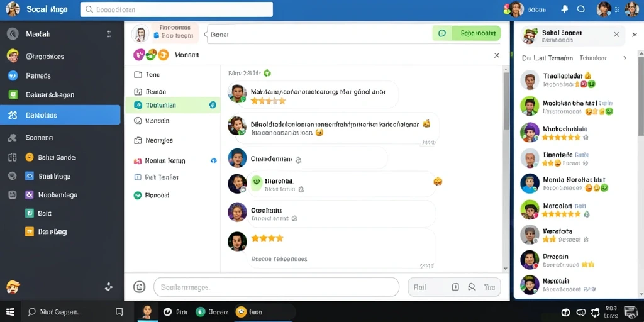This screenshot has width=644, height=322.
Task: Click the Otoelaitt message avatar
Action: (x=237, y=212)
